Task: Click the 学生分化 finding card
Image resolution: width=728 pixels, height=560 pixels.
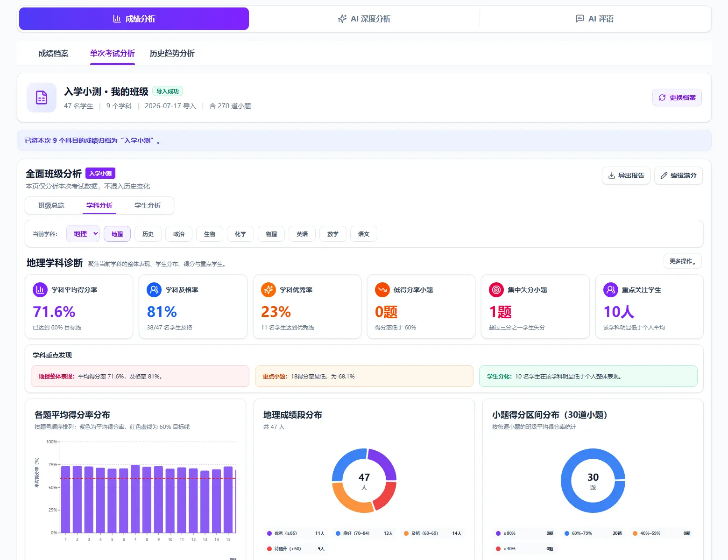Action: 588,376
